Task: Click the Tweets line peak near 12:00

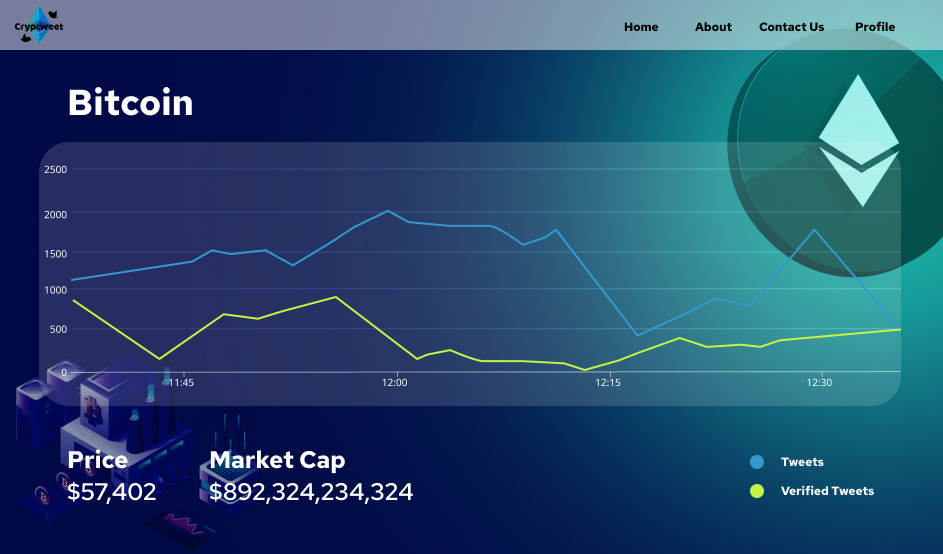Action: [x=388, y=211]
